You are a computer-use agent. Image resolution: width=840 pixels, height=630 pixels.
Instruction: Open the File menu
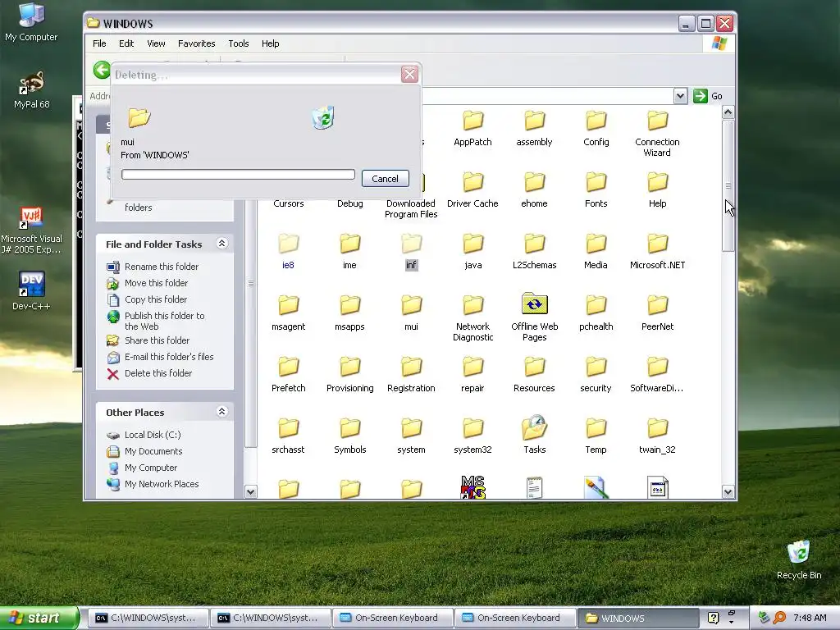point(99,43)
